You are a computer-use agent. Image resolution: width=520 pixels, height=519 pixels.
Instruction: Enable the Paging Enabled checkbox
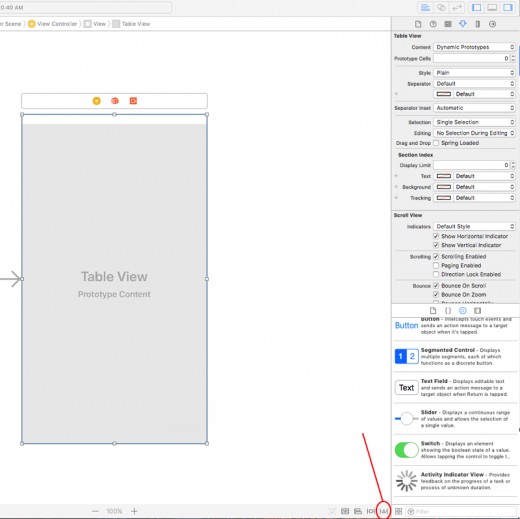tap(436, 265)
